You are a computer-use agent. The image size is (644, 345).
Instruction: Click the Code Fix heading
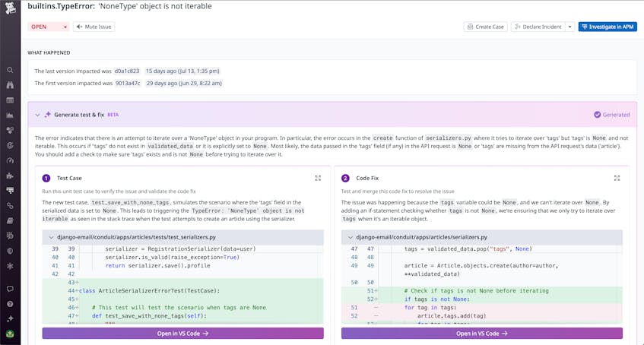pyautogui.click(x=367, y=179)
